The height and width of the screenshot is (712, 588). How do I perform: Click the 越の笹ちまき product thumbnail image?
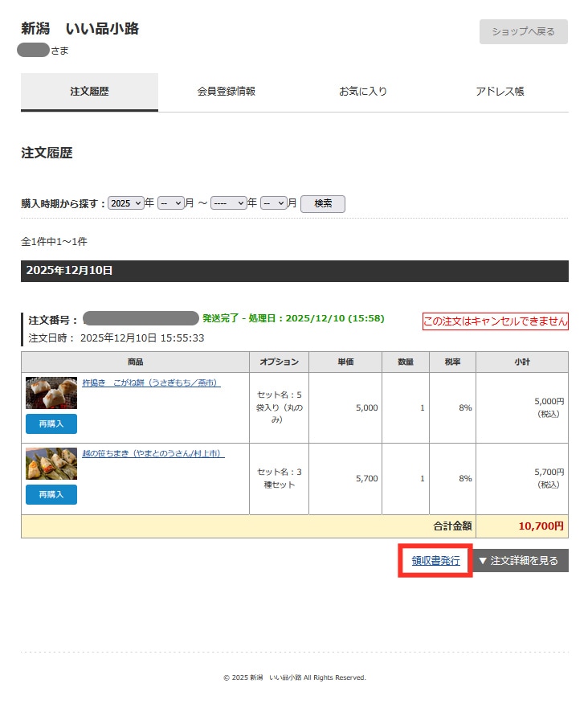point(51,464)
